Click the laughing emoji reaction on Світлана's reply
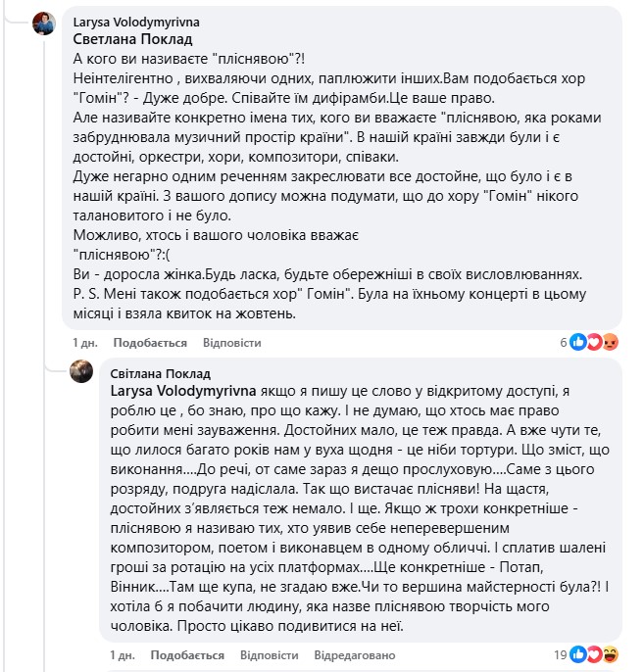The width and height of the screenshot is (644, 672). 610,653
